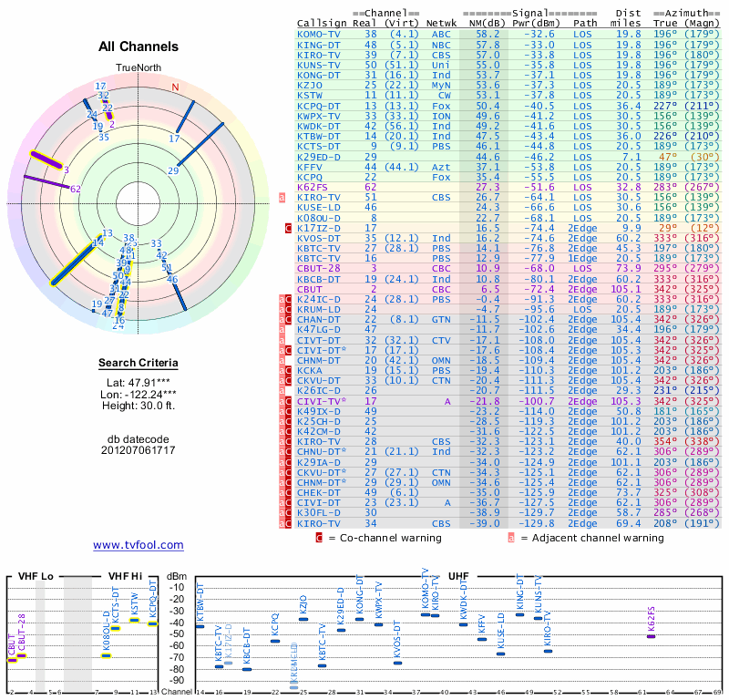Select K24IC-D callsign in the table
729x700 pixels.
click(x=318, y=299)
